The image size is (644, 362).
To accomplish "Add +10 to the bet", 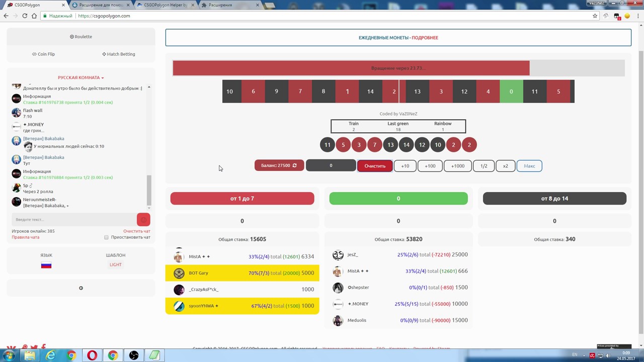I will pos(405,165).
